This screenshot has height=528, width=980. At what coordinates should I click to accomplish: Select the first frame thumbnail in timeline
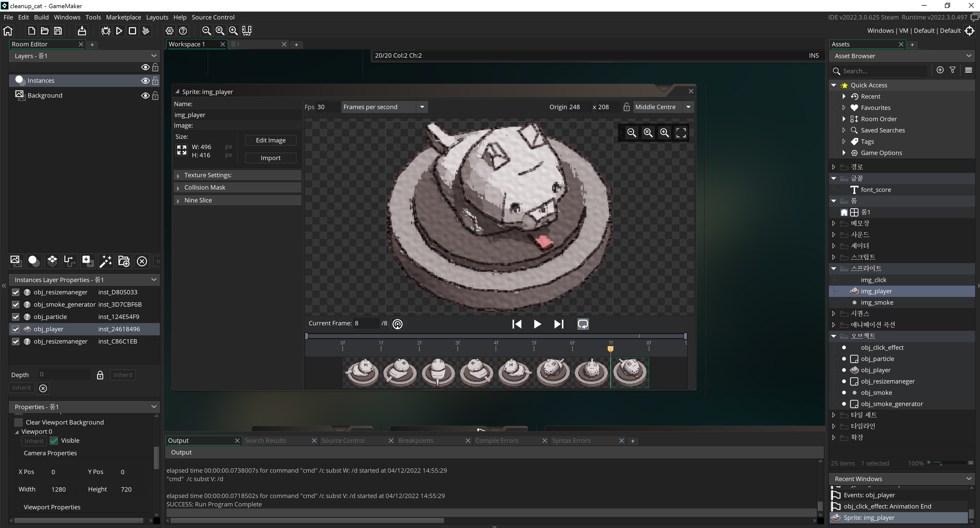362,372
